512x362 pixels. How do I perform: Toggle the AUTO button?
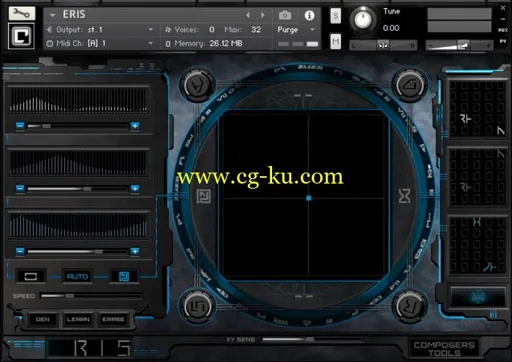(77, 276)
